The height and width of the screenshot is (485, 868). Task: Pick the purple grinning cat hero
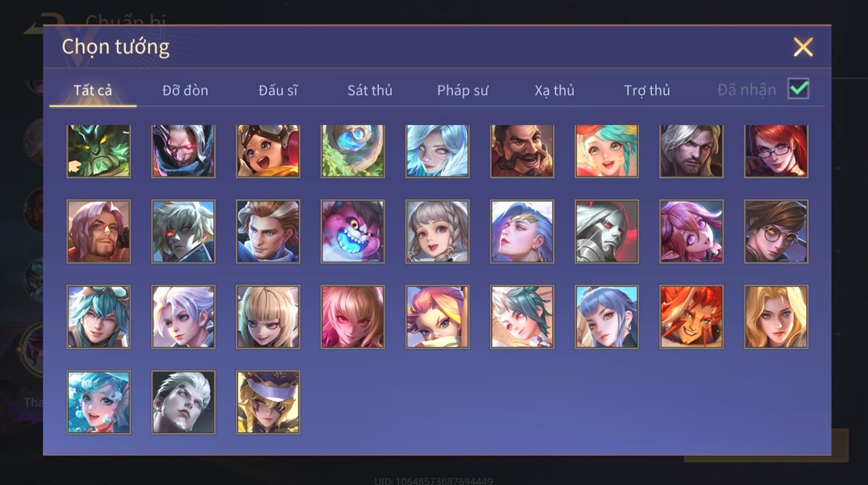[352, 232]
